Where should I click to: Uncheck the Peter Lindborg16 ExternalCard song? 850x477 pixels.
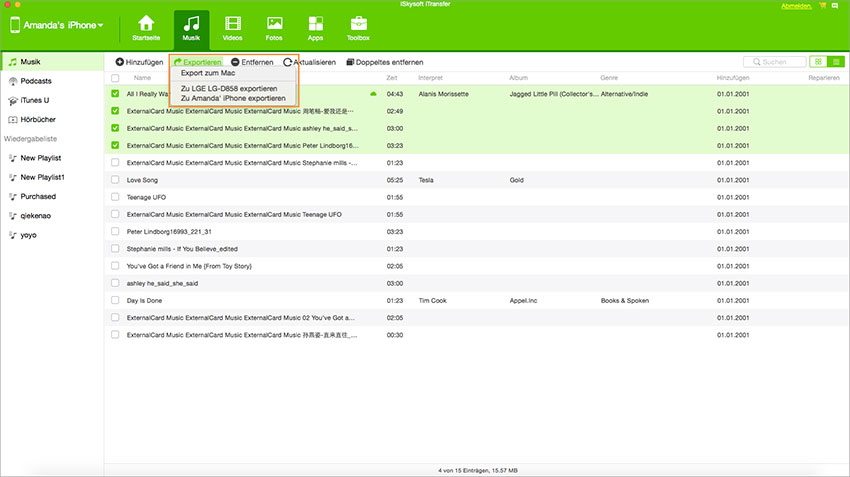tap(115, 145)
